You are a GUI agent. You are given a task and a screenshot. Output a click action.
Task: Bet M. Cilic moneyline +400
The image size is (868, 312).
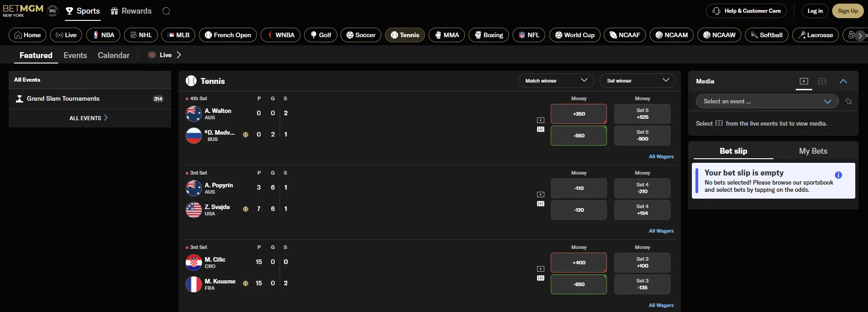[x=579, y=263]
